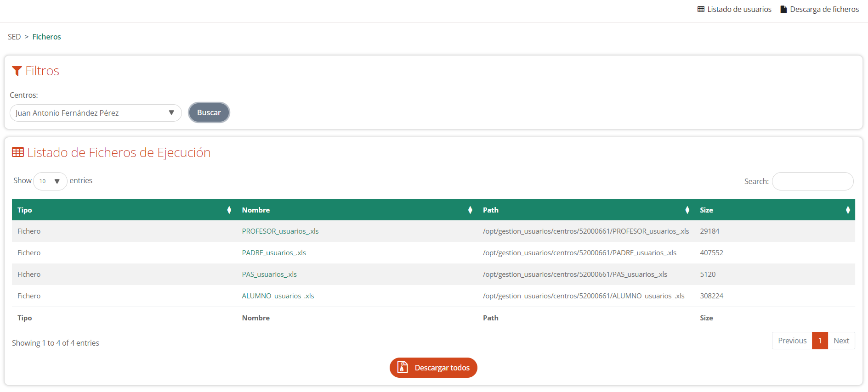Sort table by Tipo column arrows
The height and width of the screenshot is (392, 868).
(229, 210)
